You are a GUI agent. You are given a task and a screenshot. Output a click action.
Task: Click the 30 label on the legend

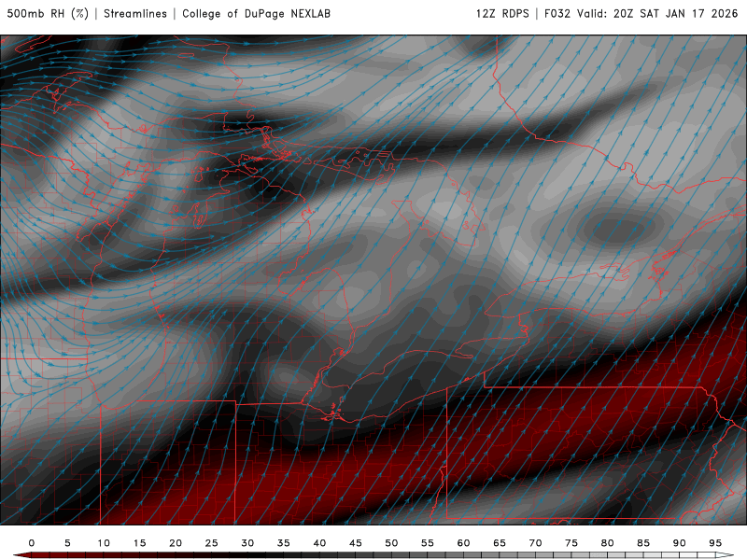click(x=247, y=543)
